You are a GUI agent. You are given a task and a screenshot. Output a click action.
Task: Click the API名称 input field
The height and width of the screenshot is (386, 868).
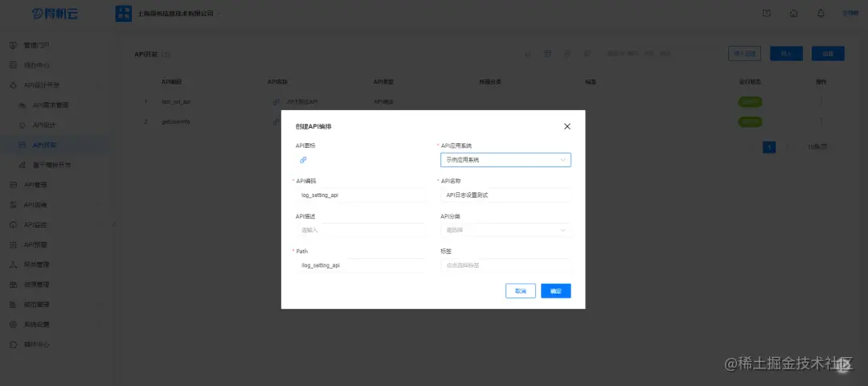tap(506, 195)
